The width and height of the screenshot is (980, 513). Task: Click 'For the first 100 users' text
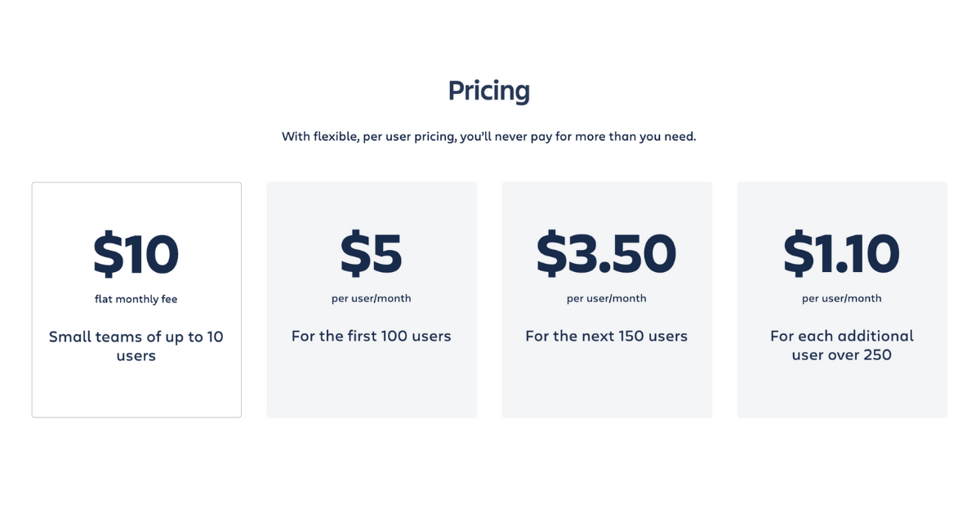click(x=372, y=336)
